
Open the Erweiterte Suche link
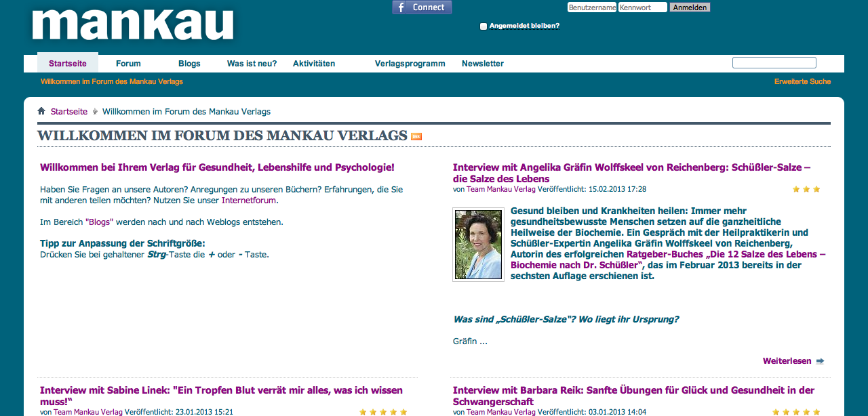(802, 81)
